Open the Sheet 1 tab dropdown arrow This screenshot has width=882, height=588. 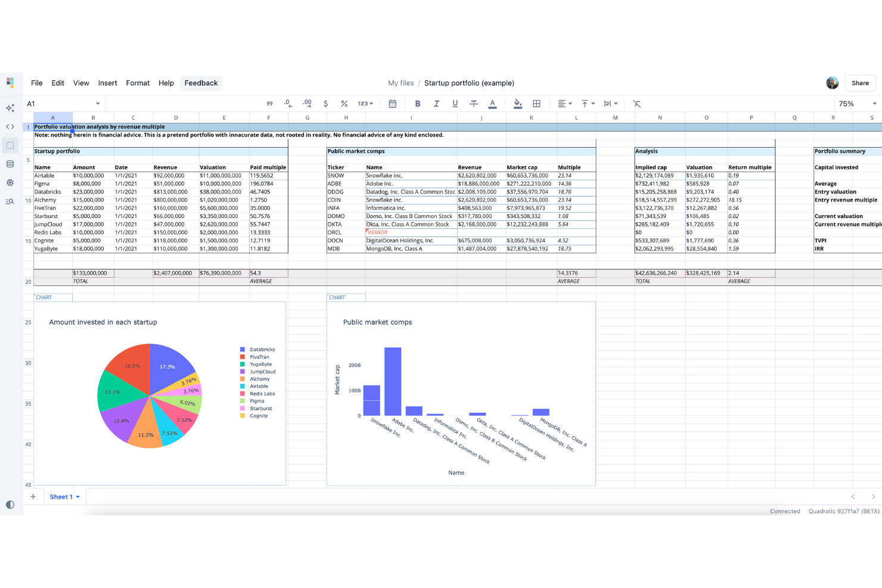[x=78, y=497]
